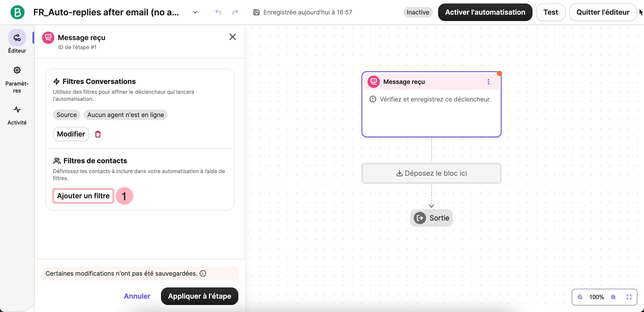Click the automation title FR_Auto-replies after email
The image size is (644, 312).
click(106, 12)
